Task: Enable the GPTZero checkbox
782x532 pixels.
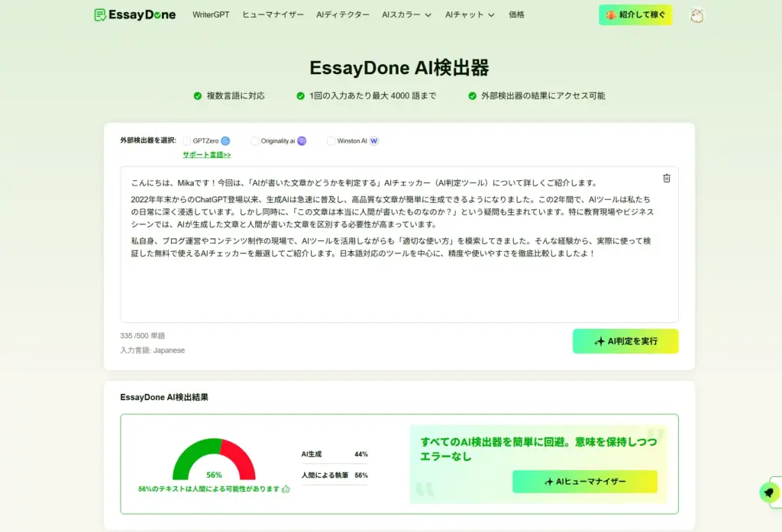Action: (187, 141)
